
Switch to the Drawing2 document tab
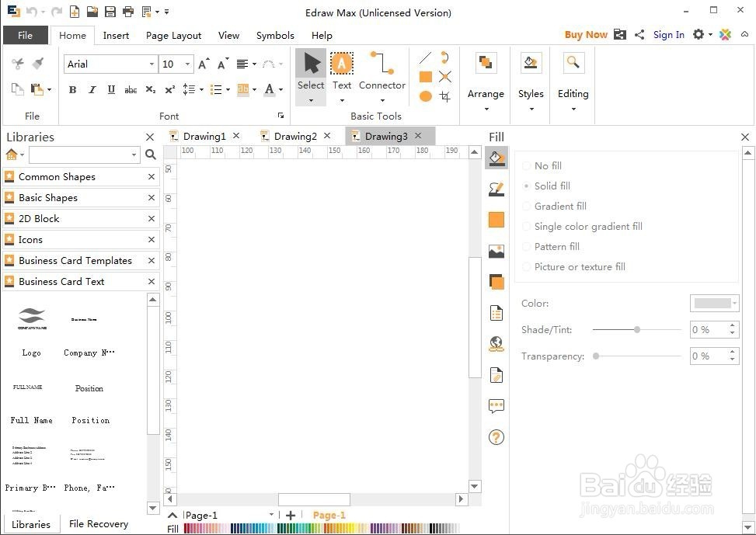(x=295, y=137)
